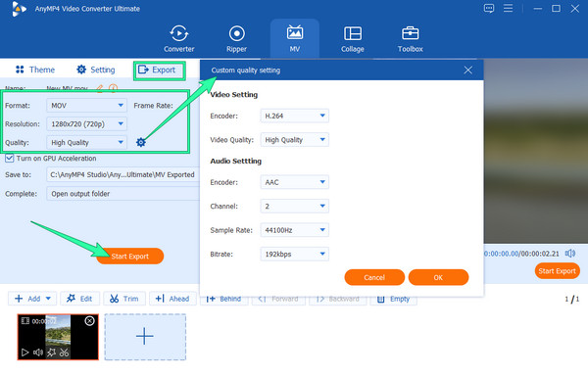The height and width of the screenshot is (376, 588).
Task: Click the feedback chat icon in title bar
Action: pyautogui.click(x=489, y=8)
